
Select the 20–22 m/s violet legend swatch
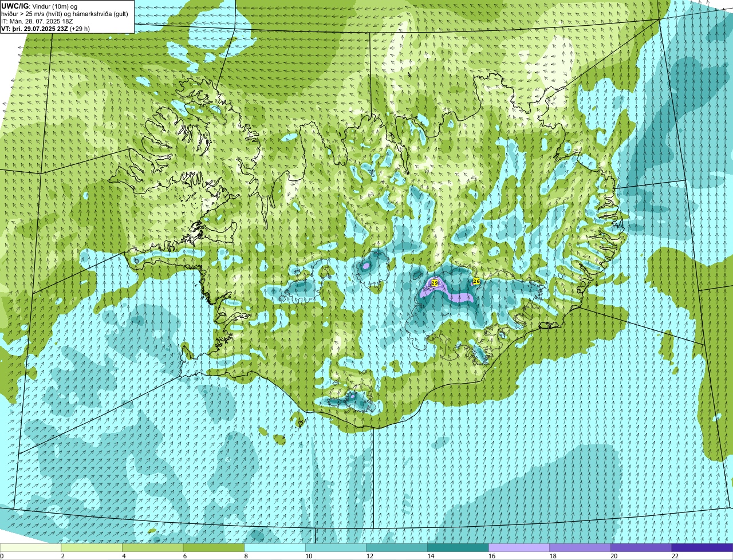click(641, 547)
